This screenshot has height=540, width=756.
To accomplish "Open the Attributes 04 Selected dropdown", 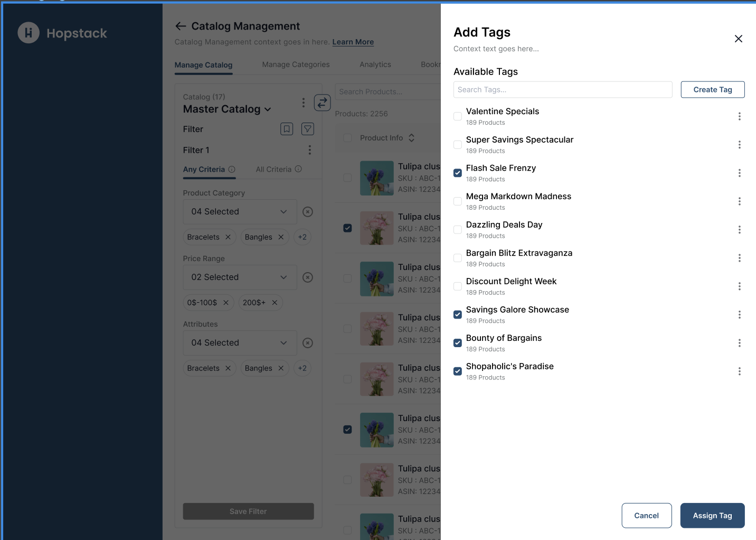I will pos(240,343).
